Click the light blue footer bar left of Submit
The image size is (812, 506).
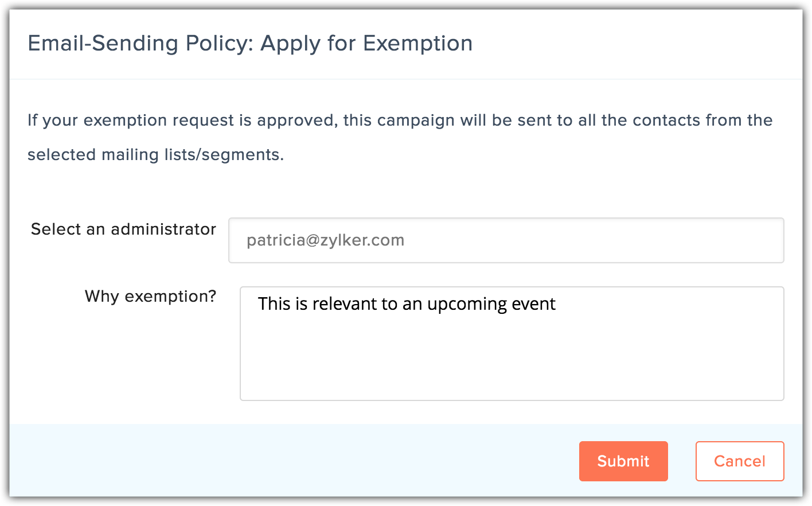click(287, 461)
